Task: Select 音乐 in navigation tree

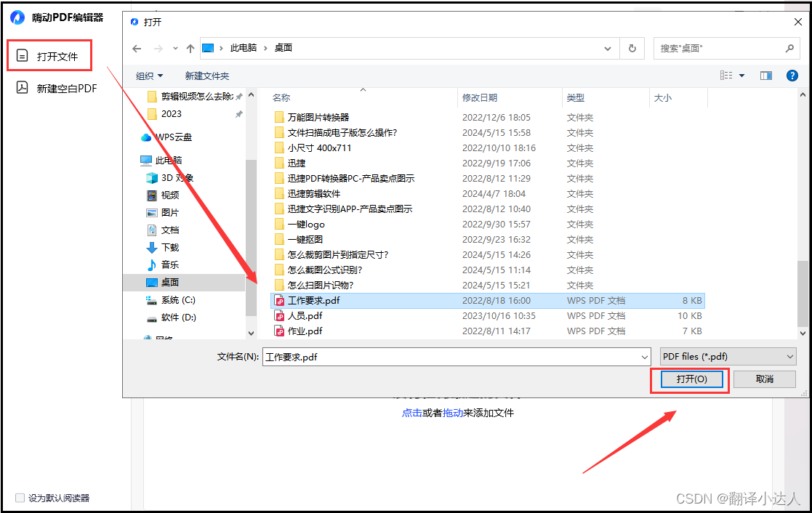Action: [x=163, y=264]
